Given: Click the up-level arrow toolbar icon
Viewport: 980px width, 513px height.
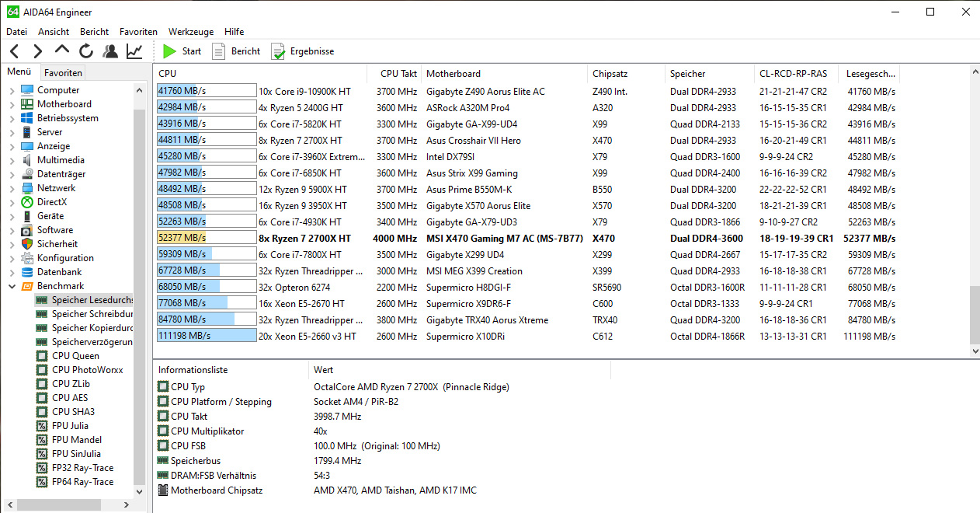Looking at the screenshot, I should (x=62, y=51).
